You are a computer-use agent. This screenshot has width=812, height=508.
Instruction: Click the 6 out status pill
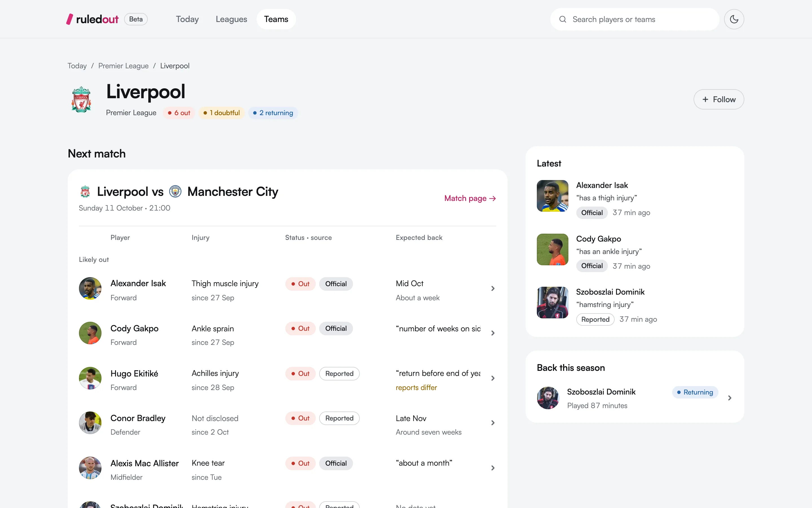(179, 113)
